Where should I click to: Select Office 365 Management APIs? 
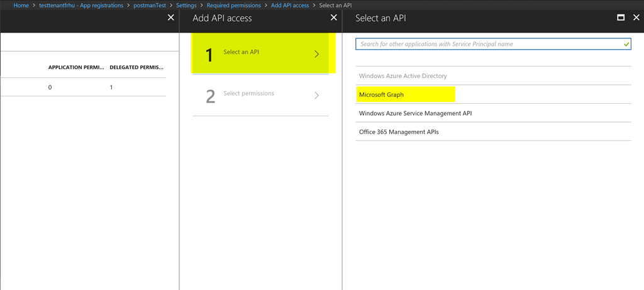coord(493,132)
